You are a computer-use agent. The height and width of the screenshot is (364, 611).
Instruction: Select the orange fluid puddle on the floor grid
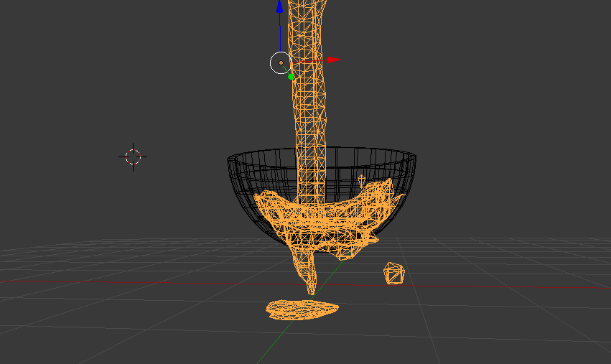(302, 310)
